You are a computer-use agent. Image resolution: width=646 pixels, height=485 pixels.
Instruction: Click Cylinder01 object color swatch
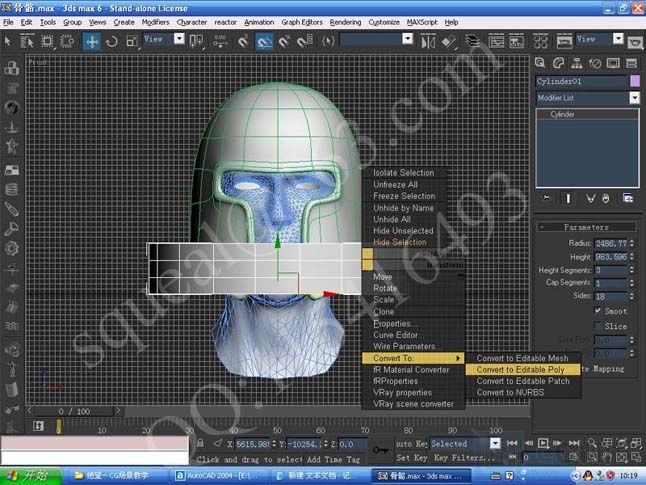[634, 81]
